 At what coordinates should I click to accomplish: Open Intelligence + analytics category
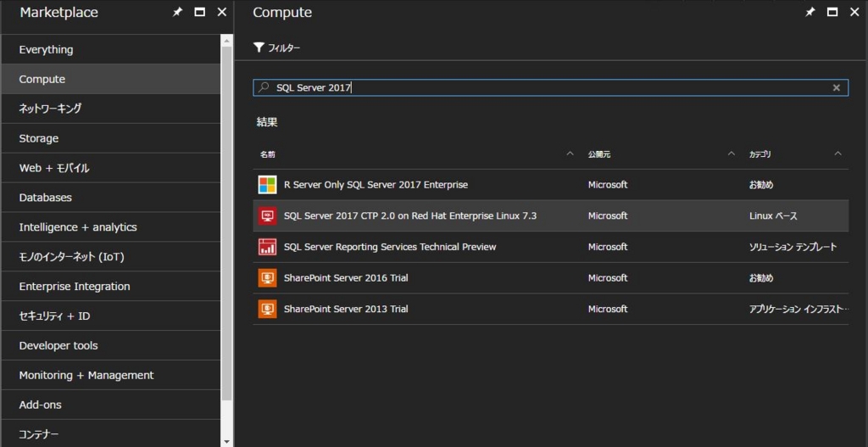tap(111, 227)
